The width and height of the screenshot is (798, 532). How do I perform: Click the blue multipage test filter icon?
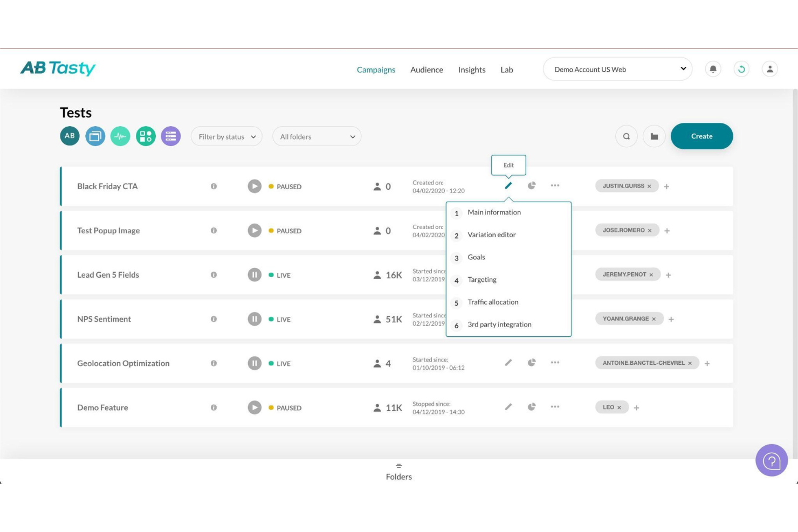coord(95,136)
